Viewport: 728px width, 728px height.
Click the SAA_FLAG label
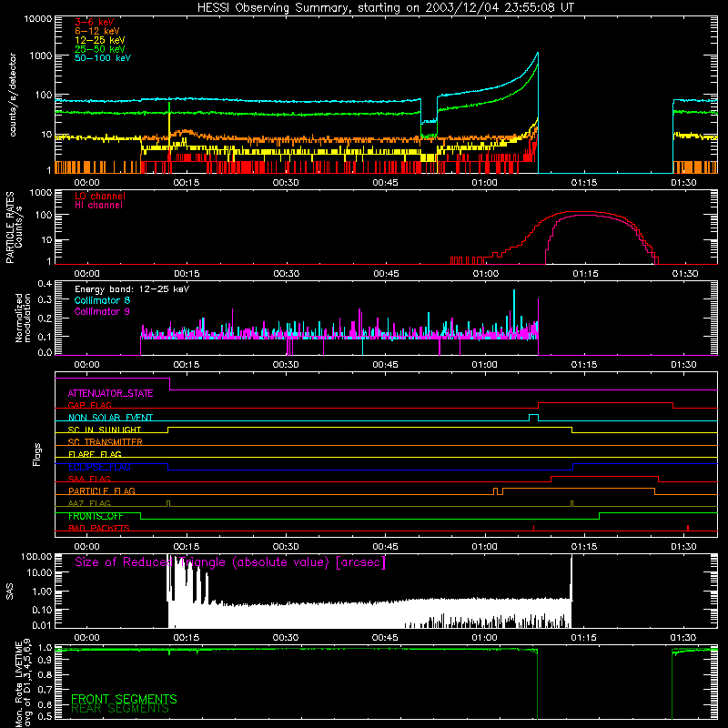89,479
